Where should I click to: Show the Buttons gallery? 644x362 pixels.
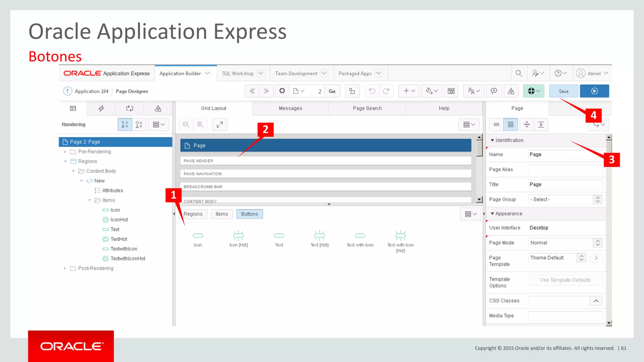point(249,214)
